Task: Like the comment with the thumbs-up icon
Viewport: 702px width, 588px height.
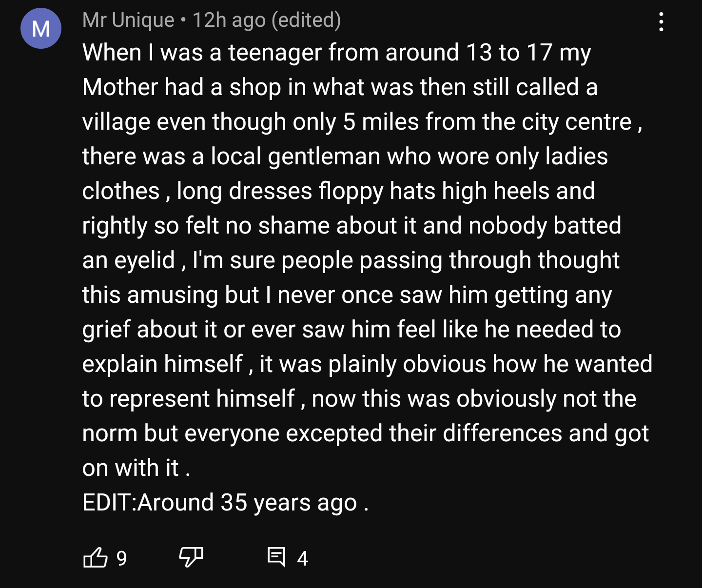Action: point(96,557)
